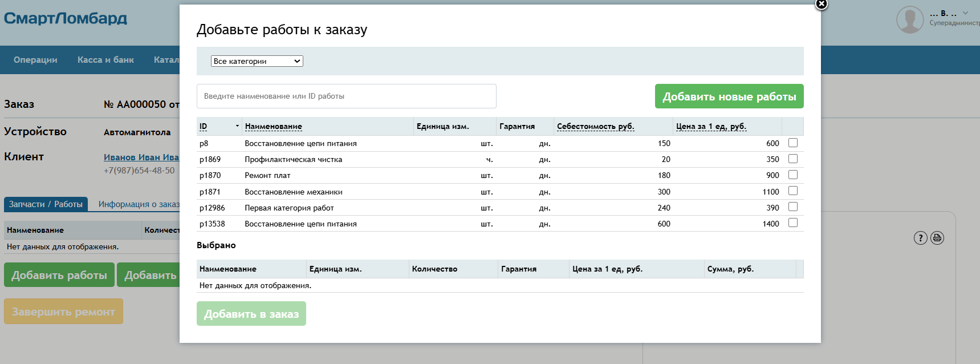
Task: Check the p8 Восстановление цепи питания row
Action: (793, 143)
